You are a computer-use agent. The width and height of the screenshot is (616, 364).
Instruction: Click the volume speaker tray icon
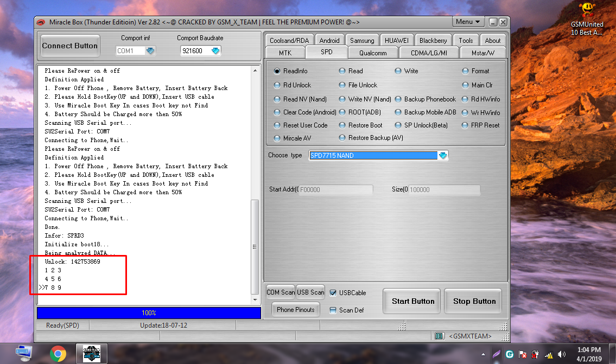[561, 355]
